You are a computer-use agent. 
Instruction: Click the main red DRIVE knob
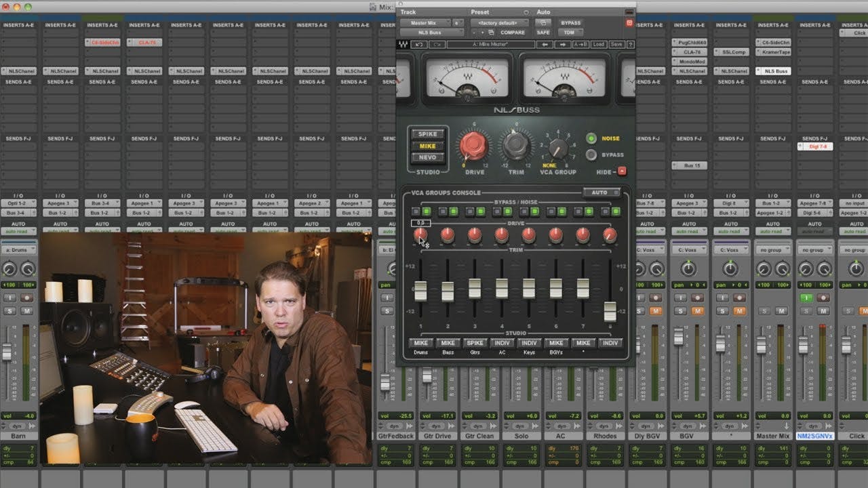point(474,146)
